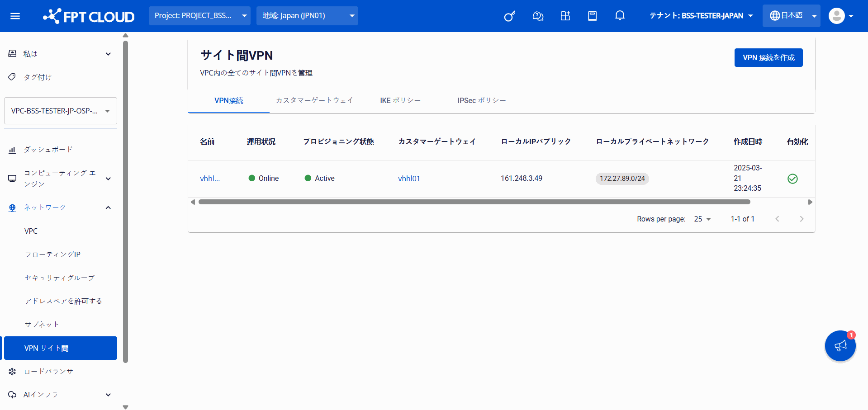Screen dimensions: 868x410
Task: Open the vhhl... VPN connection link
Action: tap(210, 179)
